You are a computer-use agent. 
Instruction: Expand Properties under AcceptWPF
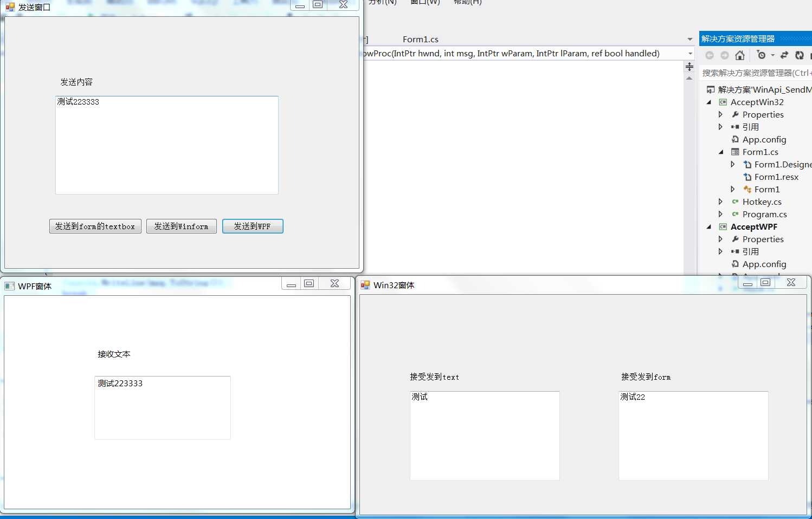tap(720, 239)
